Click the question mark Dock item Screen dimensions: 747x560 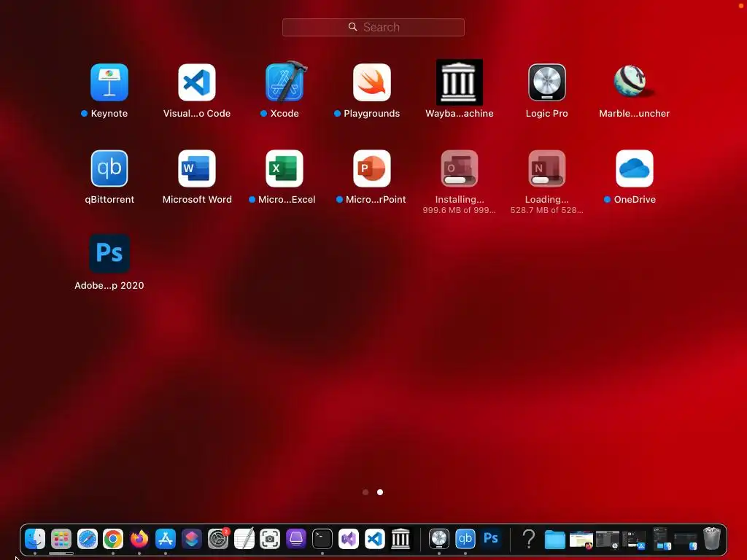click(x=529, y=539)
